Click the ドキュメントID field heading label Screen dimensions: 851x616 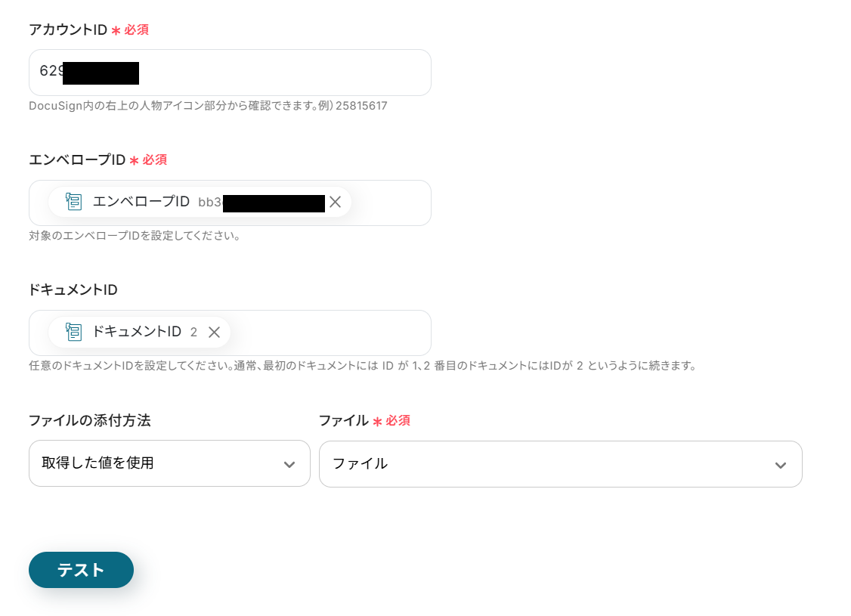point(73,289)
